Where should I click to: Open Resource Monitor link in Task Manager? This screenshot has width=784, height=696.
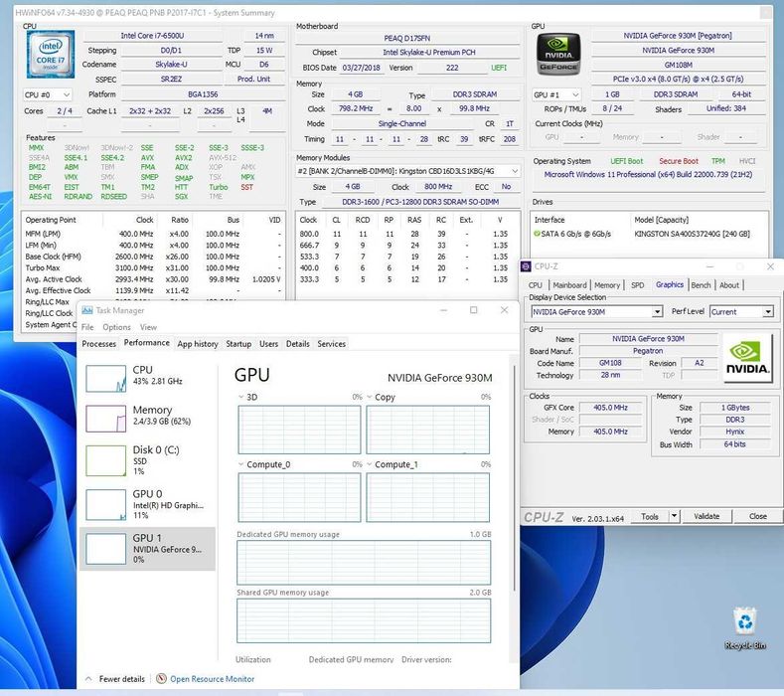point(212,679)
